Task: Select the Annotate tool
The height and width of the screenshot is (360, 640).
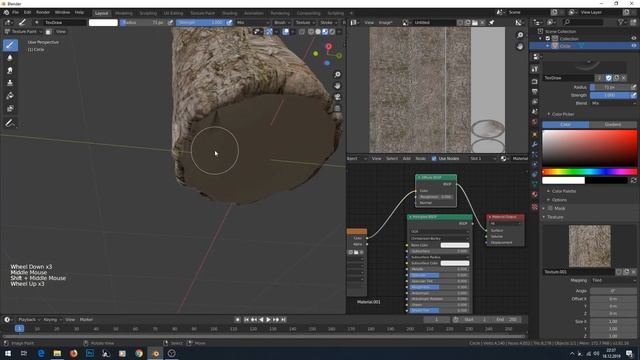Action: [x=10, y=122]
